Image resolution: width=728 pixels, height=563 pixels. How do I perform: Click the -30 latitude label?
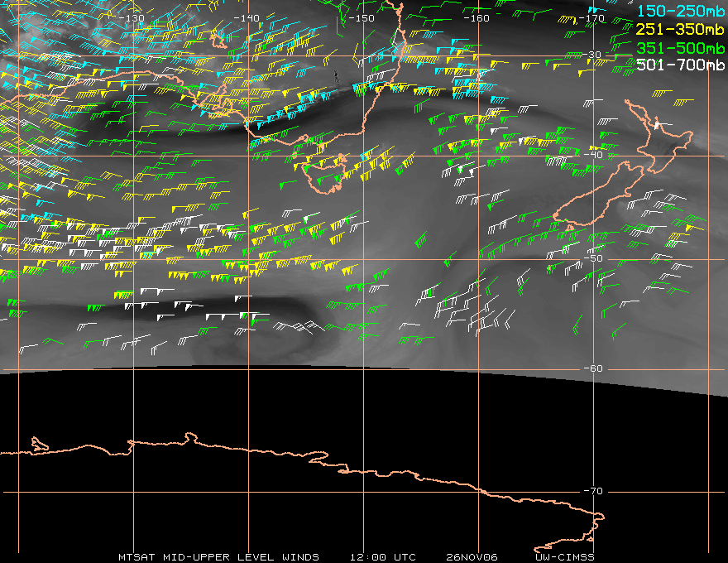(x=594, y=55)
